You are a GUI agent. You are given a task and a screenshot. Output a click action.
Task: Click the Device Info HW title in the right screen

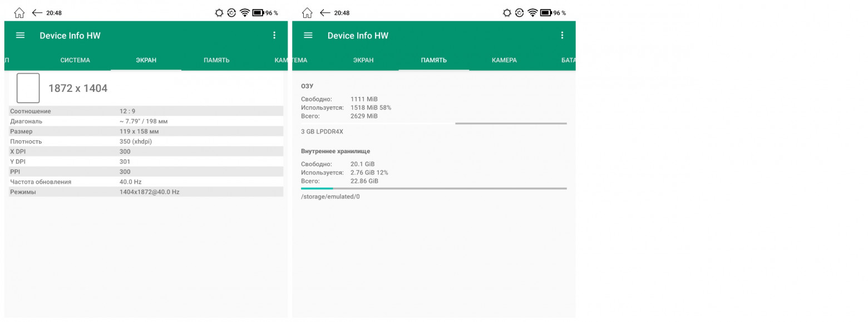(358, 36)
